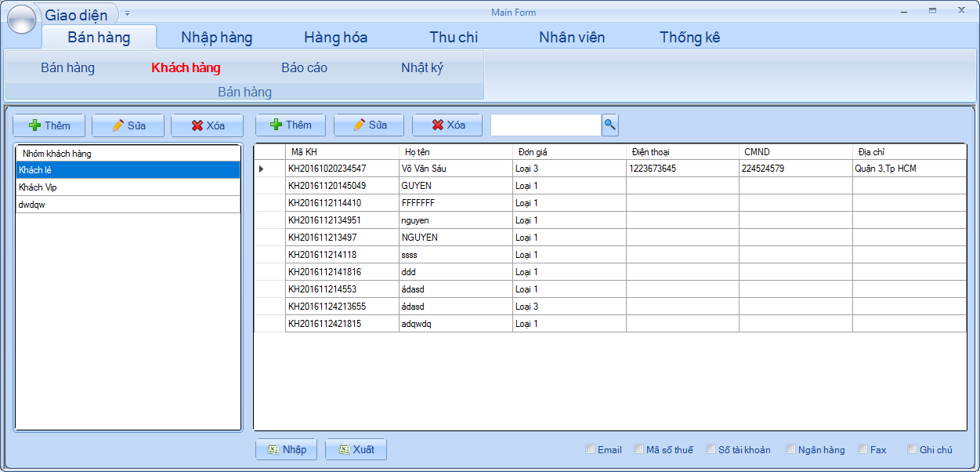Enable the Ngân hàng checkbox
This screenshot has width=980, height=472.
791,449
